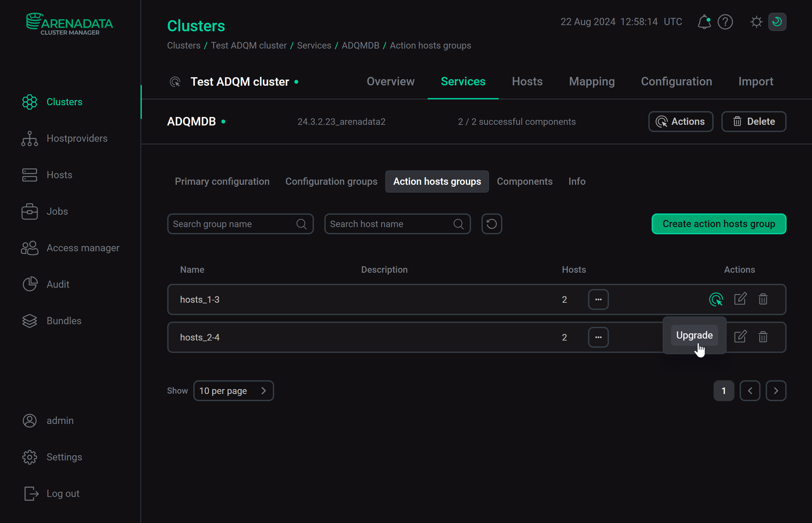Run an action on hosts_1-3 group

(716, 299)
